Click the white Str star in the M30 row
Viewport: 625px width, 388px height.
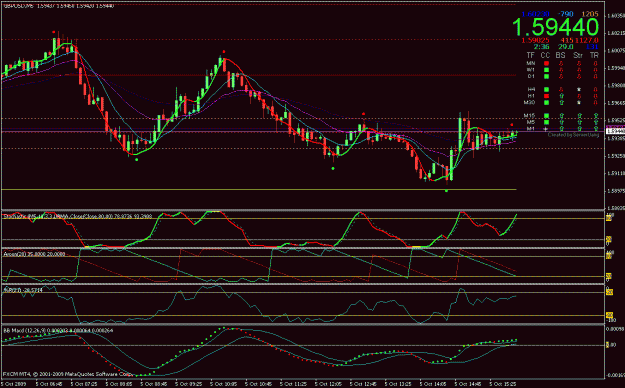coord(579,102)
